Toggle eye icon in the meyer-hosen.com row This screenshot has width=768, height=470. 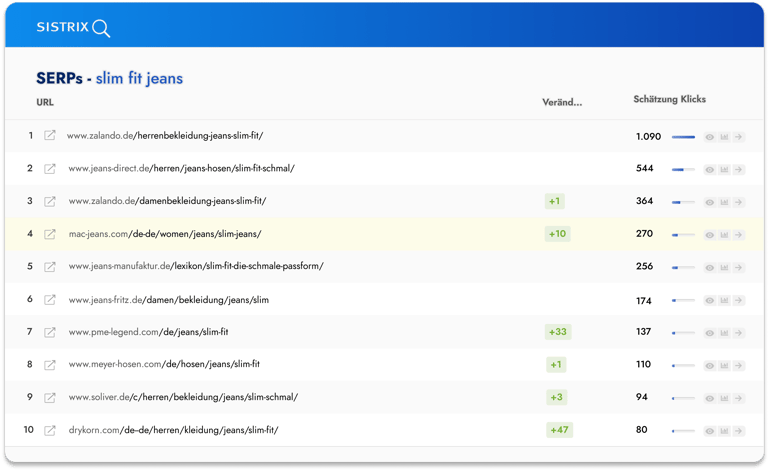709,365
